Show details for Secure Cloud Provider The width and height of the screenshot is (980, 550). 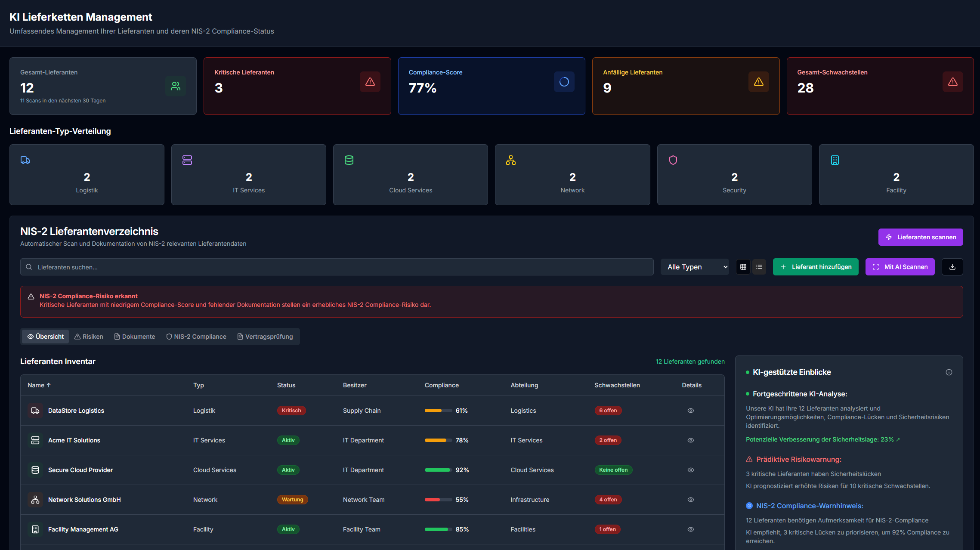tap(691, 470)
